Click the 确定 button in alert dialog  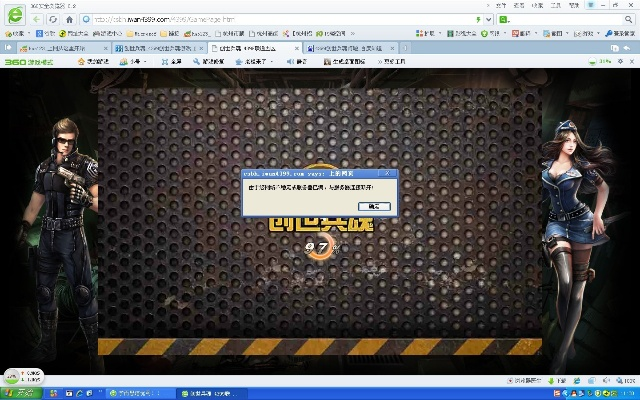click(374, 207)
